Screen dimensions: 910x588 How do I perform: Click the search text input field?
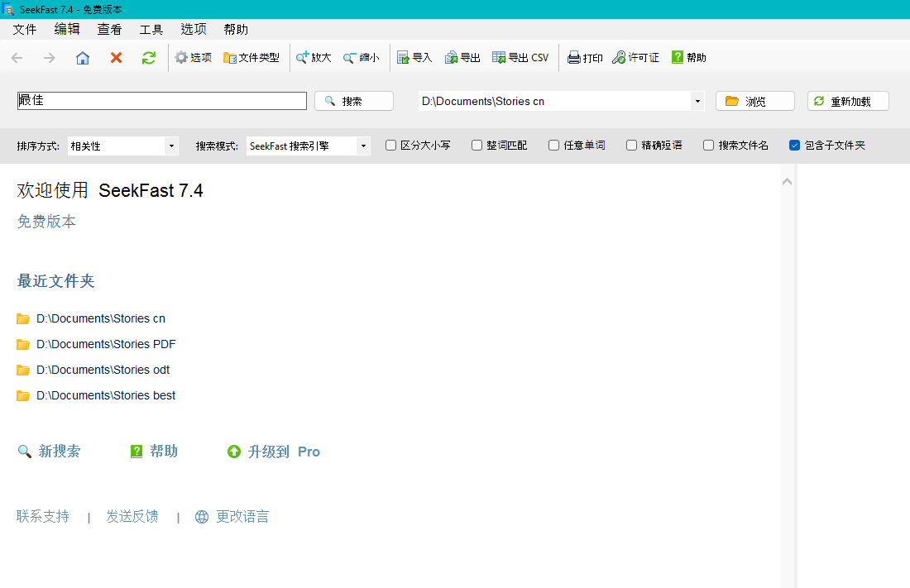point(162,101)
